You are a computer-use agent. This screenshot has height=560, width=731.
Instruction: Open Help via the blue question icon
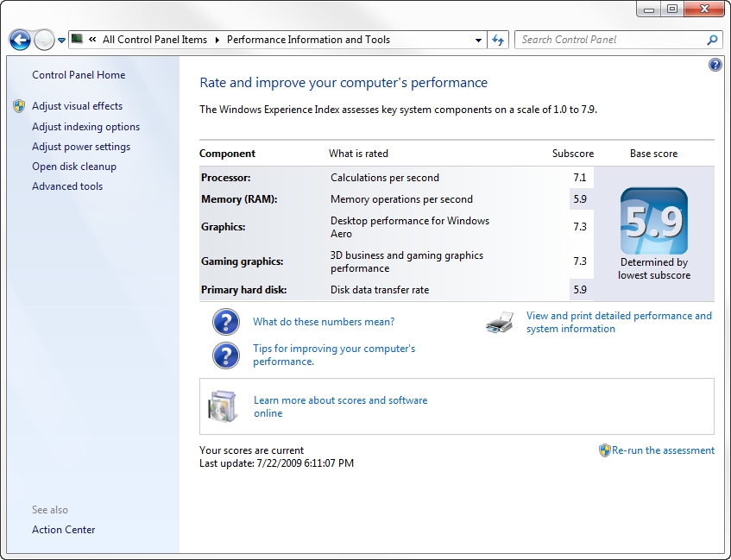pos(715,65)
